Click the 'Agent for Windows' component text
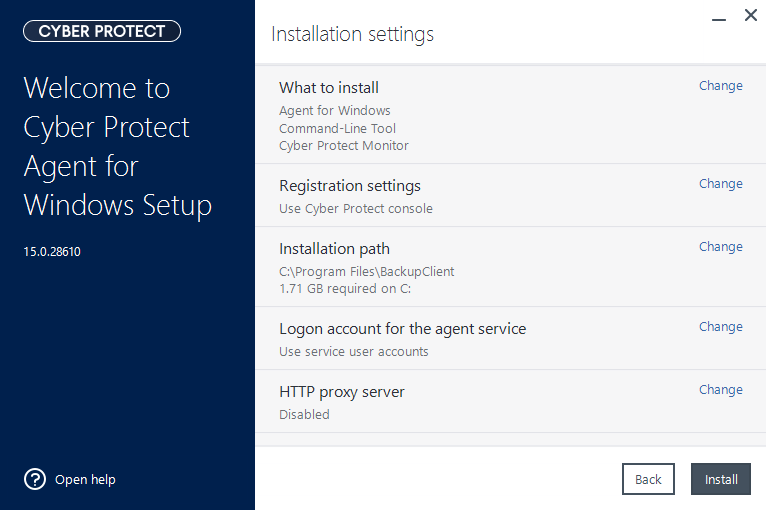The width and height of the screenshot is (766, 510). point(335,111)
